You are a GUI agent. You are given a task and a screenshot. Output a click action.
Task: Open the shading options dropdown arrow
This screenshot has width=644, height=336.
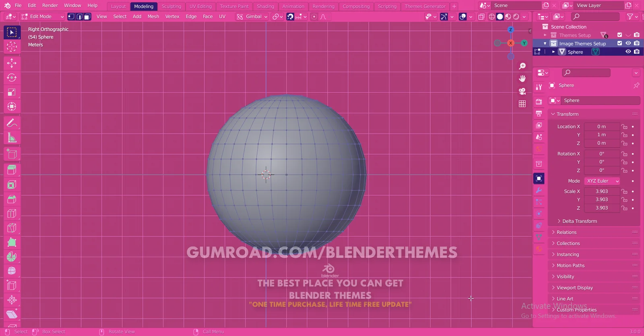524,17
